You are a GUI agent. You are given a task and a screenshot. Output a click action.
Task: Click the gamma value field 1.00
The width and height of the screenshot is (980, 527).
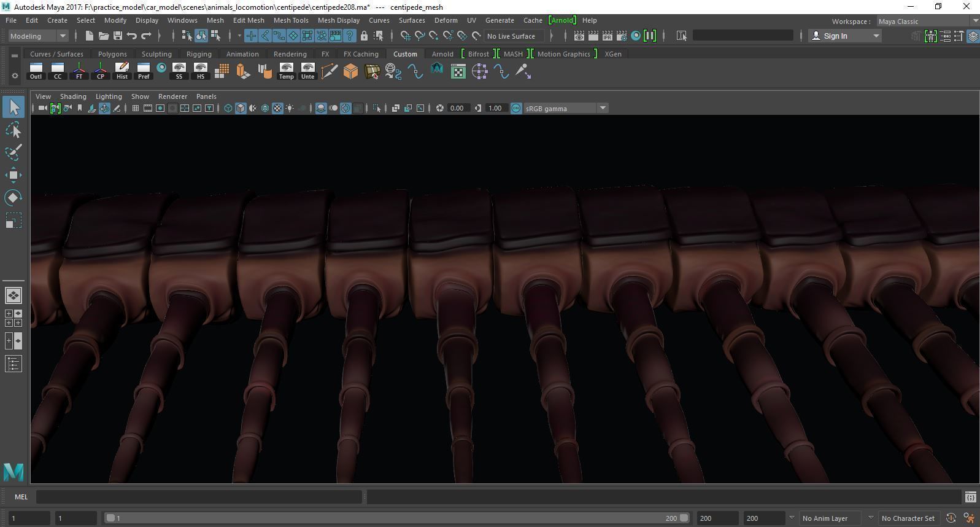[495, 108]
